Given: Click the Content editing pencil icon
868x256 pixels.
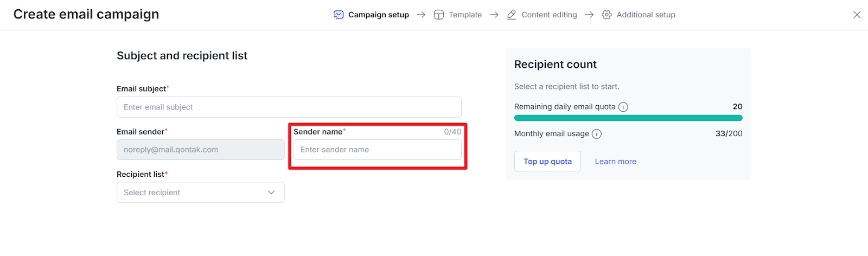Looking at the screenshot, I should [512, 15].
